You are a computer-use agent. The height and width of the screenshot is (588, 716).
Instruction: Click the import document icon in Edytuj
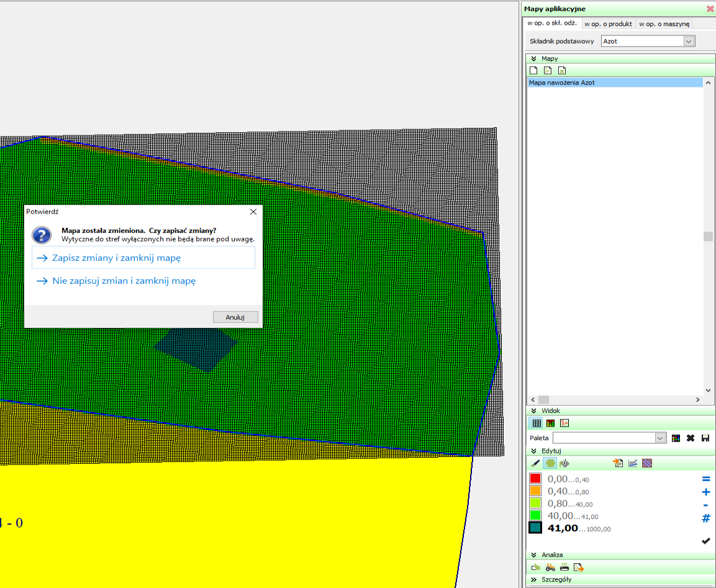(x=618, y=463)
